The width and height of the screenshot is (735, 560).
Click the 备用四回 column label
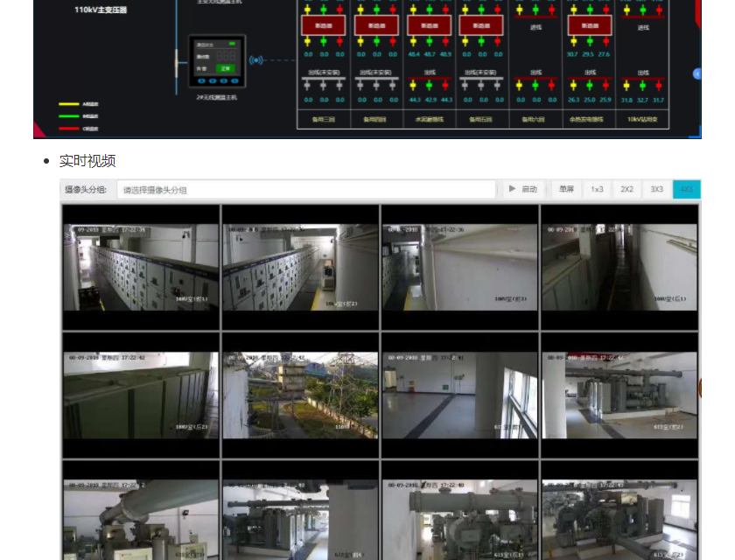(375, 120)
